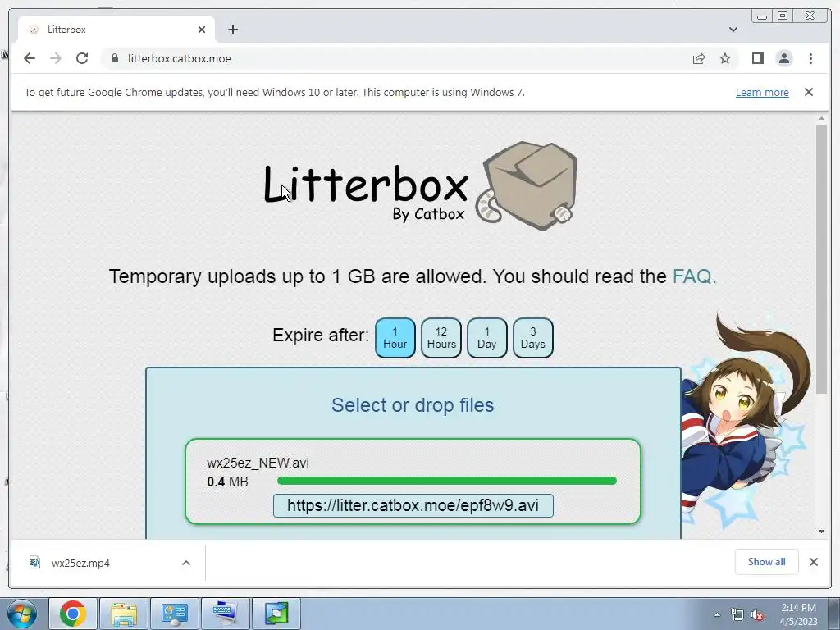Viewport: 840px width, 630px height.
Task: Open the Chrome profile menu
Action: tap(784, 58)
